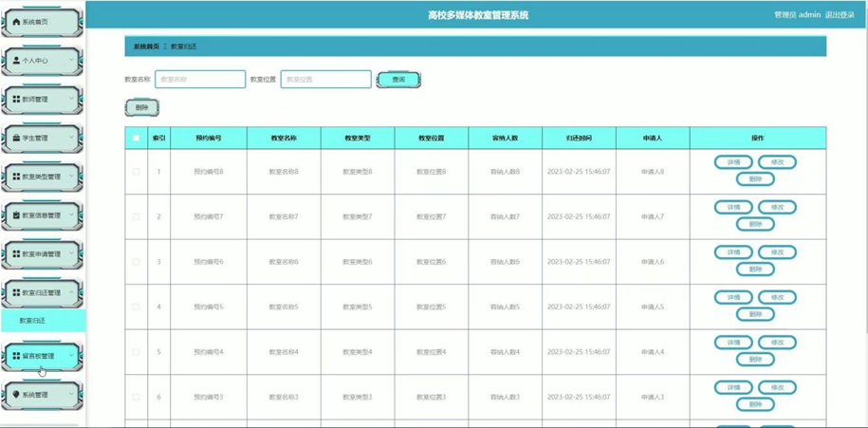
Task: Click the cell 教室位置6
Action: tap(432, 262)
